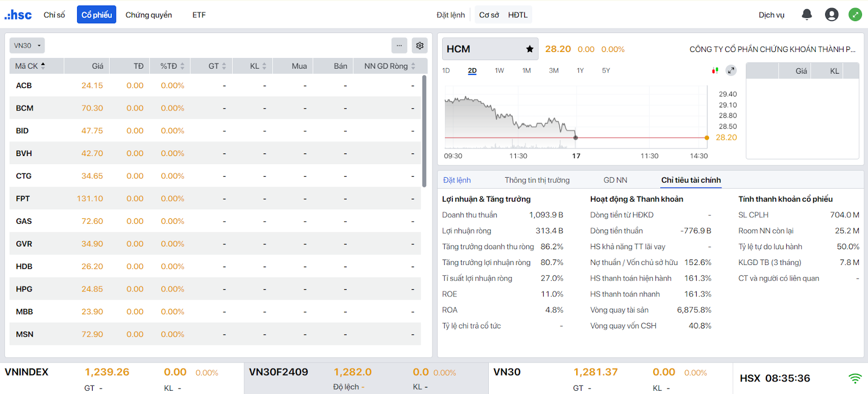Select the GAS stock row
Viewport: 868px width, 394px height.
point(215,221)
